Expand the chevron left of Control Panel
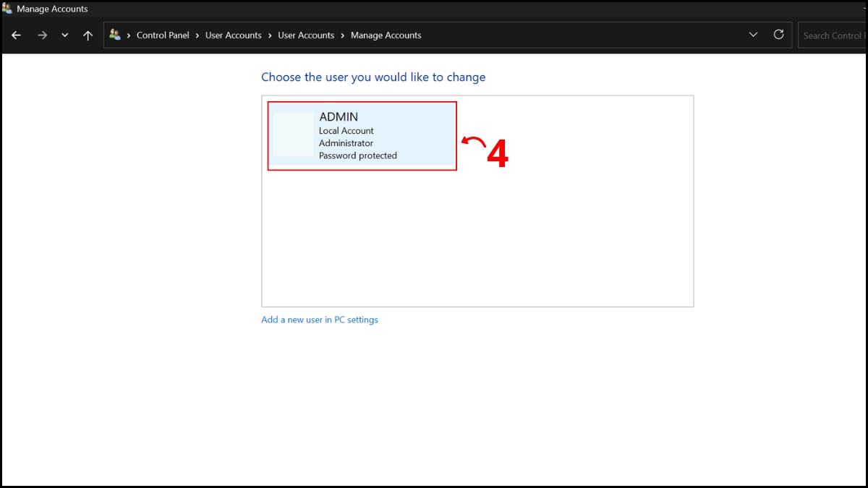This screenshot has height=488, width=868. (129, 35)
